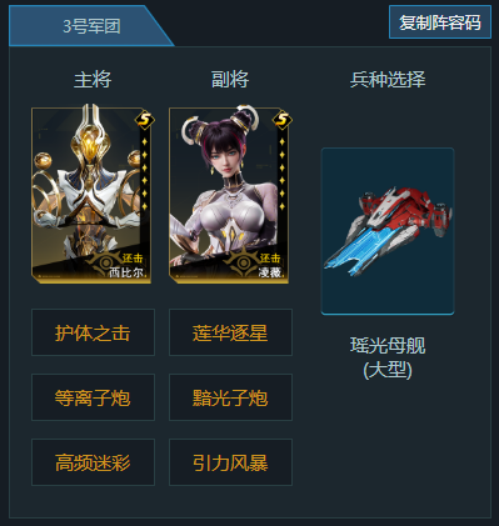This screenshot has width=499, height=527.
Task: Click the star column on 西比尔 card
Action: 145,174
